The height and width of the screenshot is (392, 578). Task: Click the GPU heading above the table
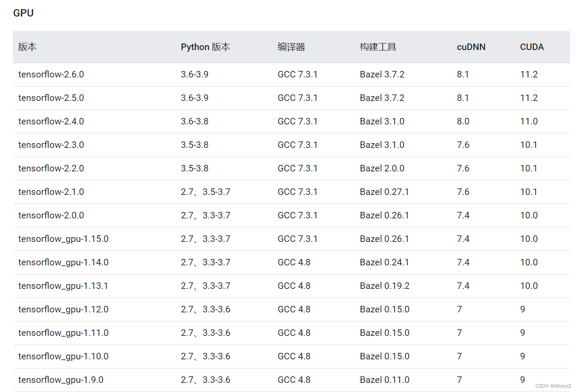click(23, 13)
